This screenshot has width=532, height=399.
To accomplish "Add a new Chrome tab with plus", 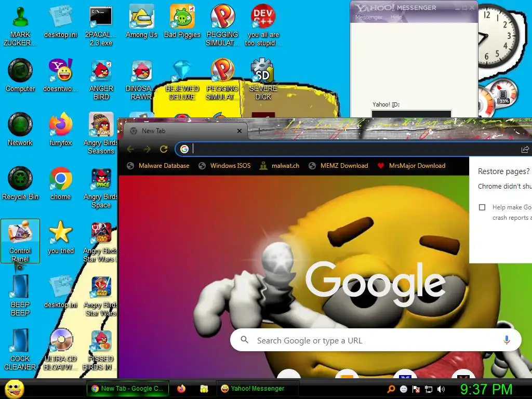I will 259,130.
